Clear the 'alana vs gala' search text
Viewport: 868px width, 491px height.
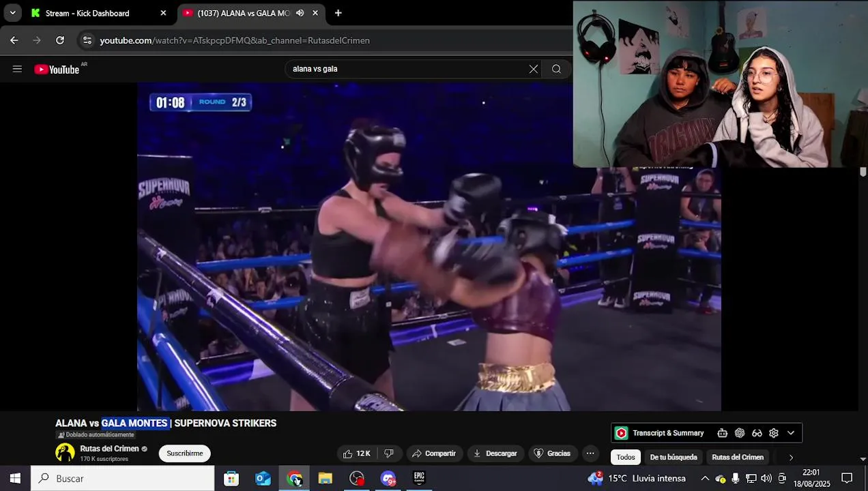pyautogui.click(x=534, y=69)
